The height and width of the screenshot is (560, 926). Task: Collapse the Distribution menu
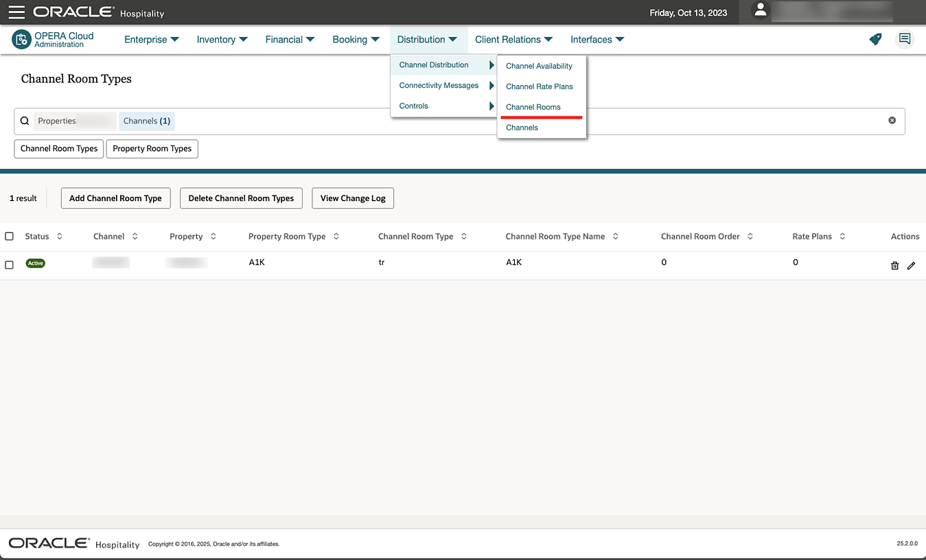tap(428, 39)
